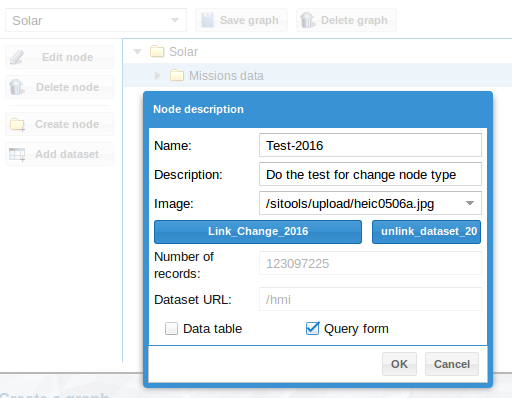Open the Image path dropdown arrow
512x398 pixels.
tap(470, 203)
